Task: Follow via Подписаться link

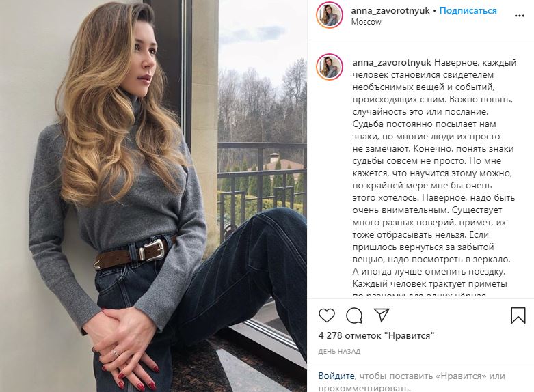Action: coord(468,10)
